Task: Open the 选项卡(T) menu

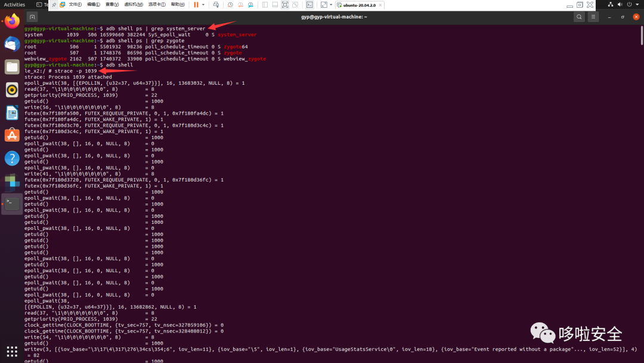Action: click(x=156, y=5)
